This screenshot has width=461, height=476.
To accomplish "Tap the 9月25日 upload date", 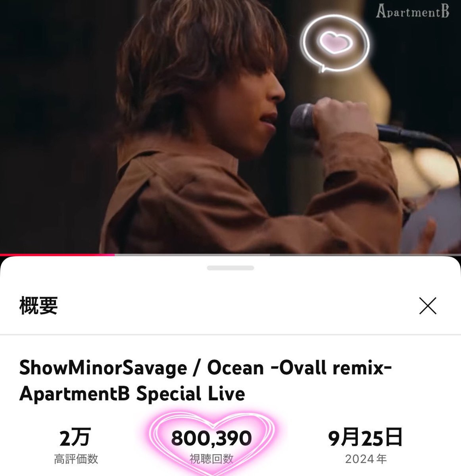I will click(x=365, y=438).
